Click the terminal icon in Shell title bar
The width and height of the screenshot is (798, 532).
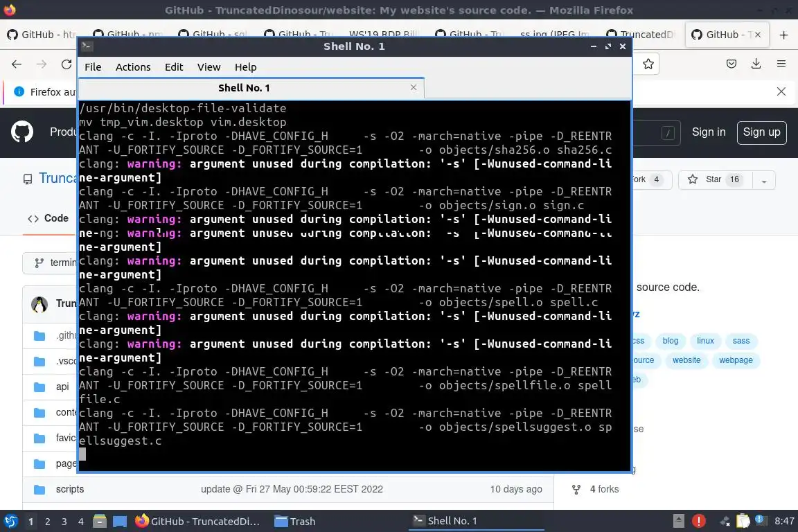coord(87,46)
